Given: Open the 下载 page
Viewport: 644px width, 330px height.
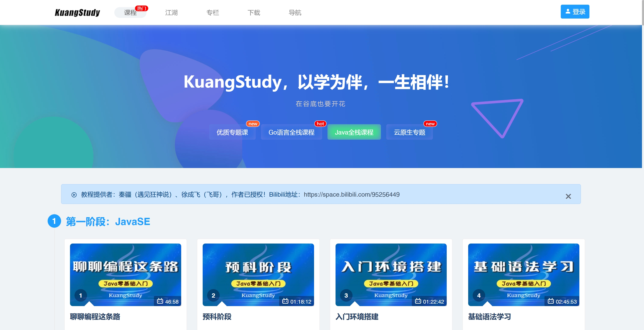Looking at the screenshot, I should [254, 13].
